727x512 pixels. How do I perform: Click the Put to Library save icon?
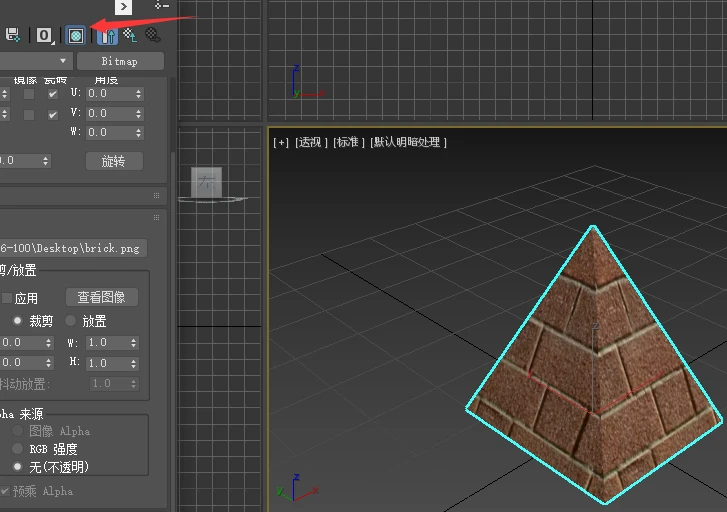(13, 35)
